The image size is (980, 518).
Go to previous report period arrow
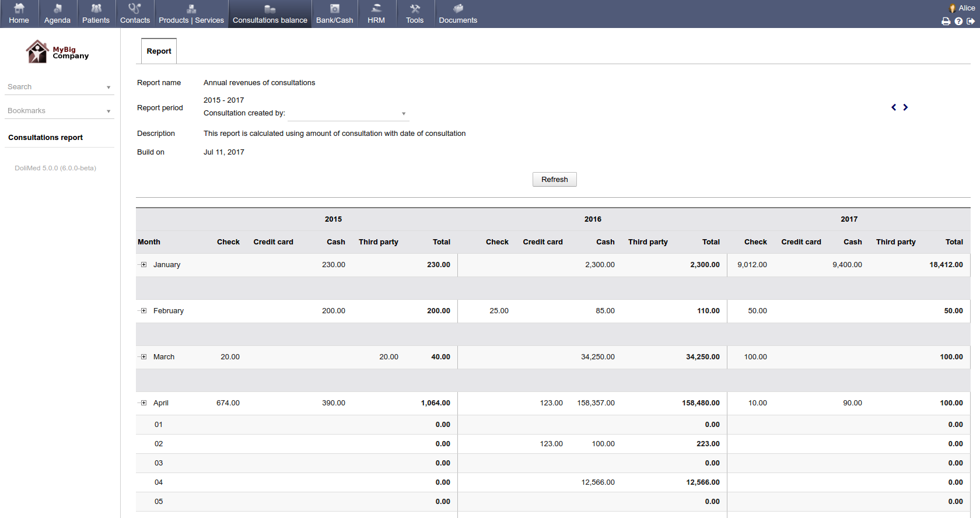click(x=894, y=107)
